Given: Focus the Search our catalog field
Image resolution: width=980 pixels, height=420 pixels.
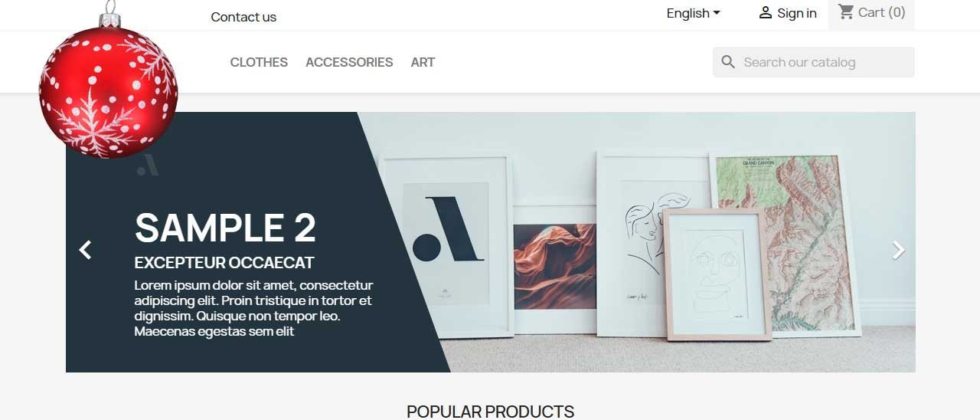Looking at the screenshot, I should click(x=814, y=62).
